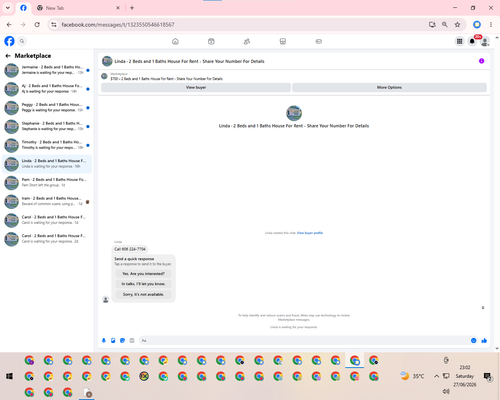Click the 'Call 606 224-7704' message bubble
This screenshot has height=400, width=500.
click(130, 249)
